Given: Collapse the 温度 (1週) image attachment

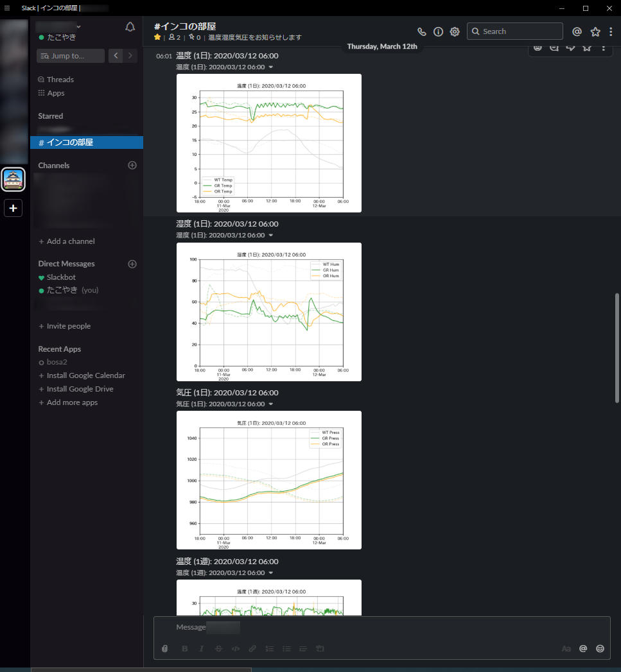Looking at the screenshot, I should click(x=270, y=573).
